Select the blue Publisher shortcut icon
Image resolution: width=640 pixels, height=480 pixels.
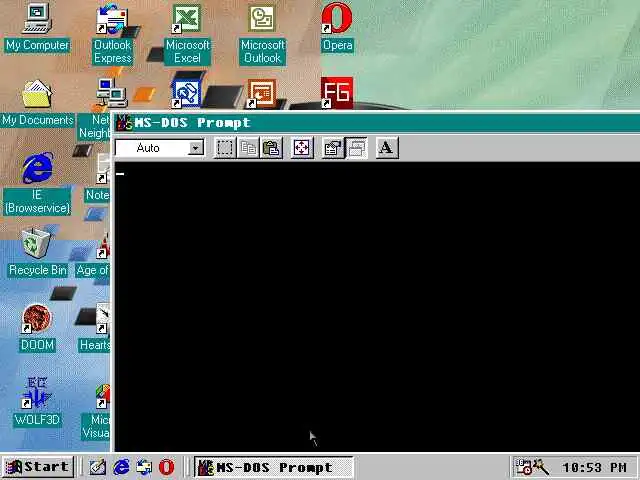coord(187,93)
